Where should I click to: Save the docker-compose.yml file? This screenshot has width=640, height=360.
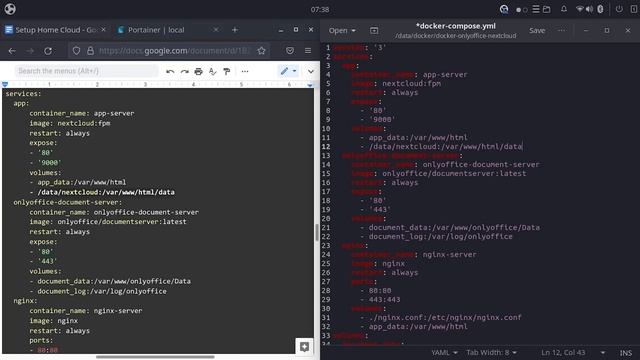click(537, 31)
